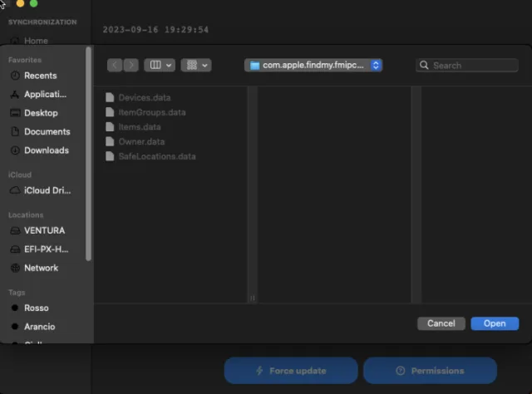Click the SafeLocations.data file icon
The height and width of the screenshot is (394, 532).
(110, 156)
